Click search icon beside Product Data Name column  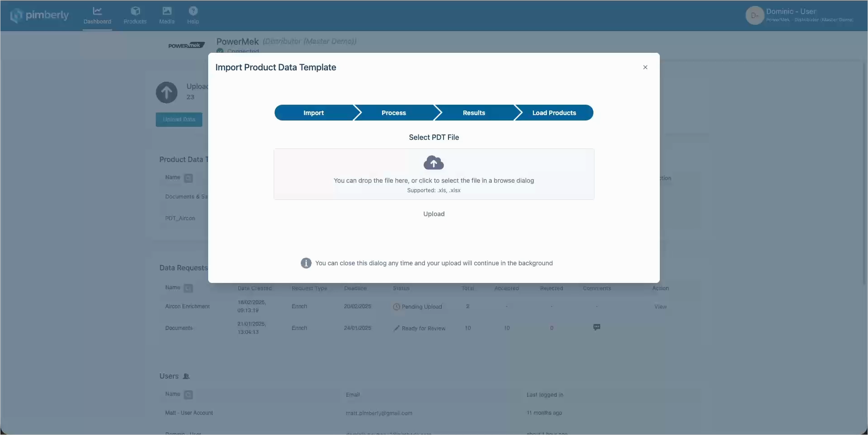[x=188, y=178]
